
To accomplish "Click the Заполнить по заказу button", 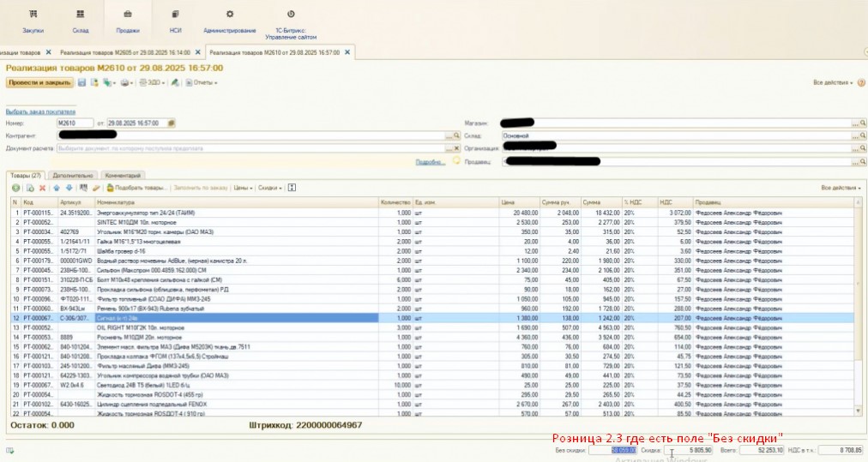I will pyautogui.click(x=201, y=188).
